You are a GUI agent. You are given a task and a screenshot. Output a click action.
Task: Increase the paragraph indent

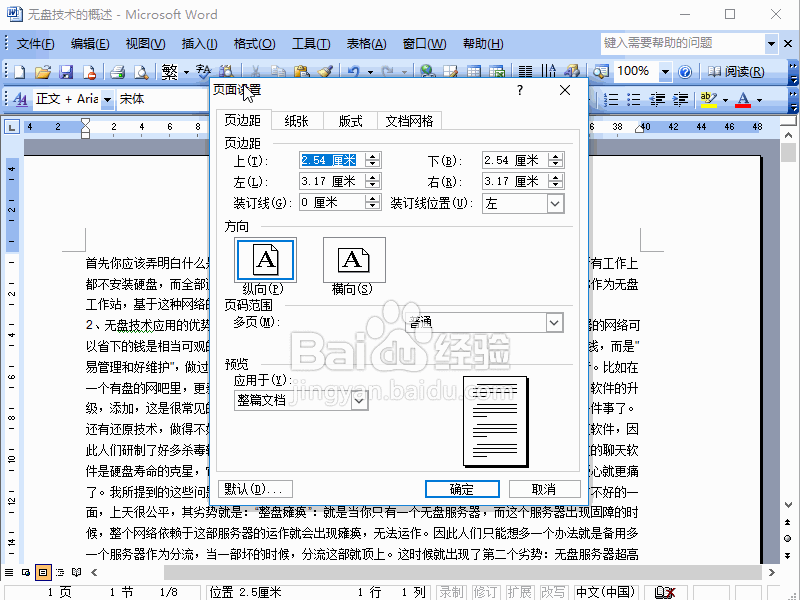(x=680, y=99)
